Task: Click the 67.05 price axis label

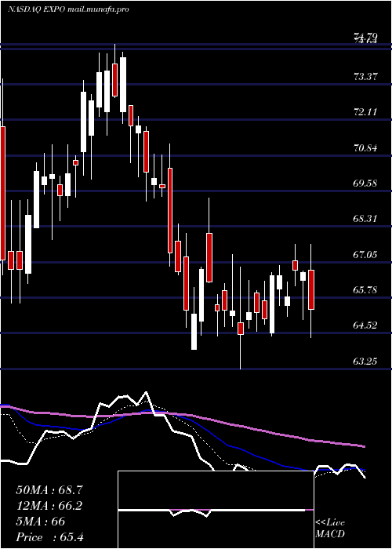Action: 366,255
